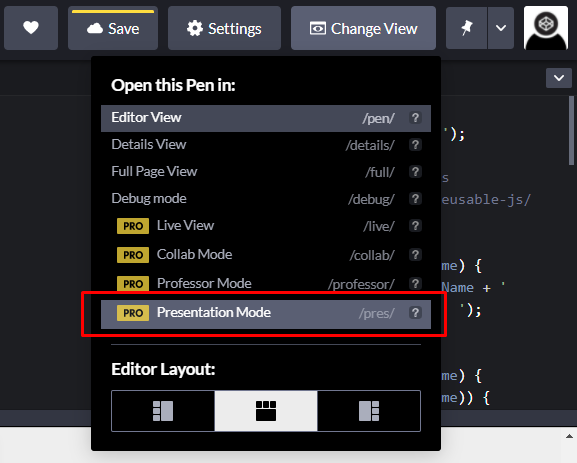The height and width of the screenshot is (463, 577).
Task: Open help for Presentation Mode
Action: (x=415, y=313)
